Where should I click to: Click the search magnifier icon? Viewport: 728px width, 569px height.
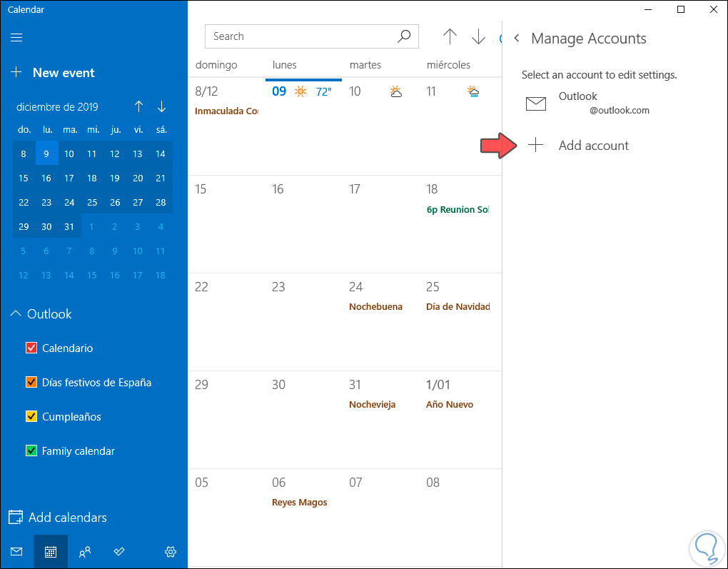point(404,36)
